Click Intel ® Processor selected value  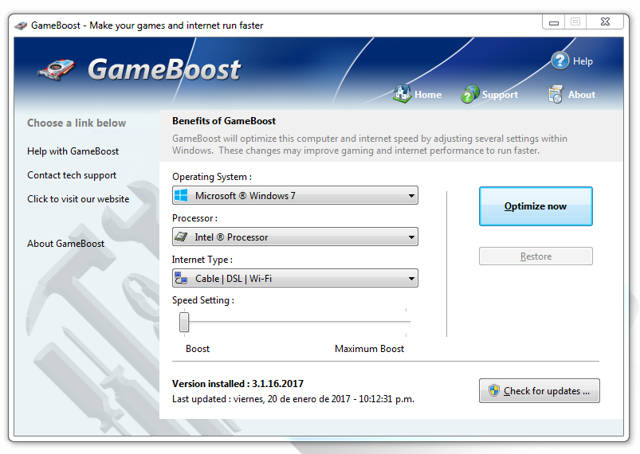[231, 237]
